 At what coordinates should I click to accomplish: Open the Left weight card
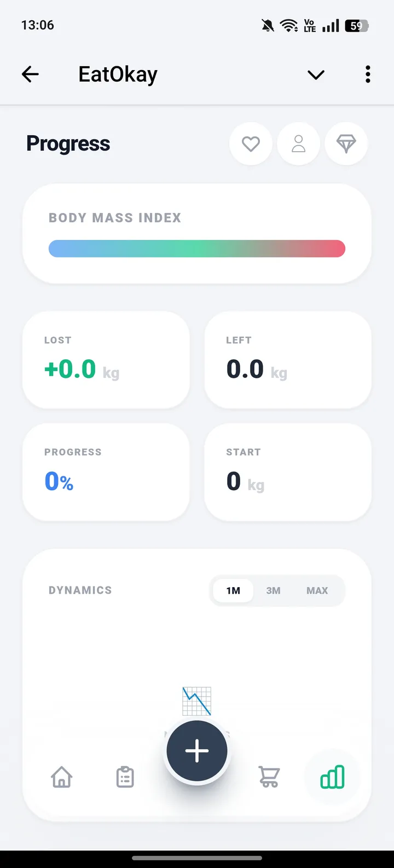288,360
